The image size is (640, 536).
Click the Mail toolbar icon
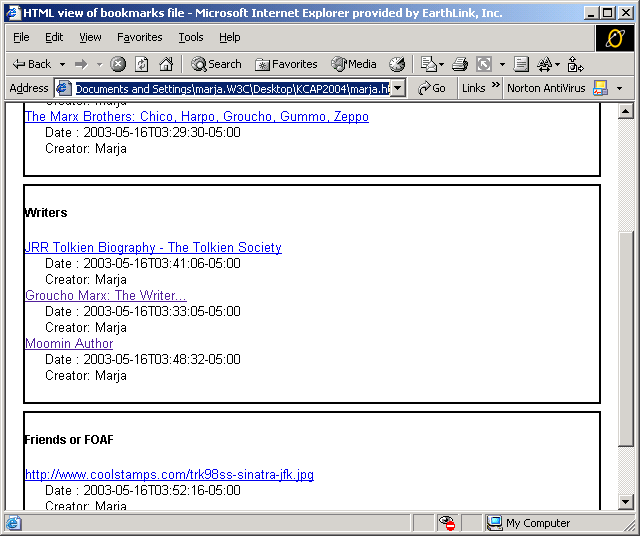tap(427, 64)
